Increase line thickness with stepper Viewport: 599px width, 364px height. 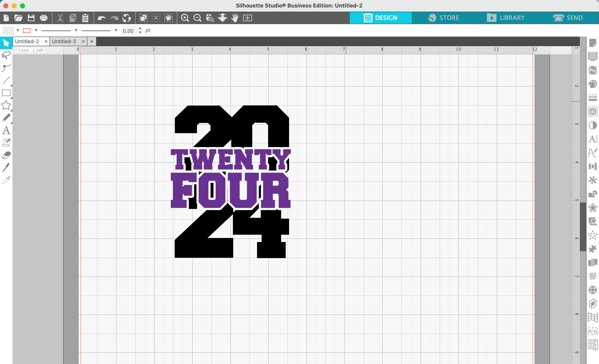(x=140, y=28)
